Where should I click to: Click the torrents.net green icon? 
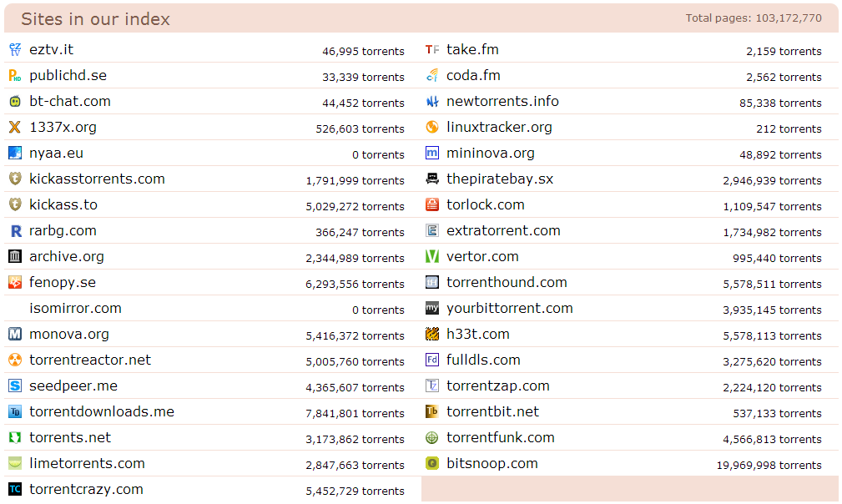click(15, 437)
